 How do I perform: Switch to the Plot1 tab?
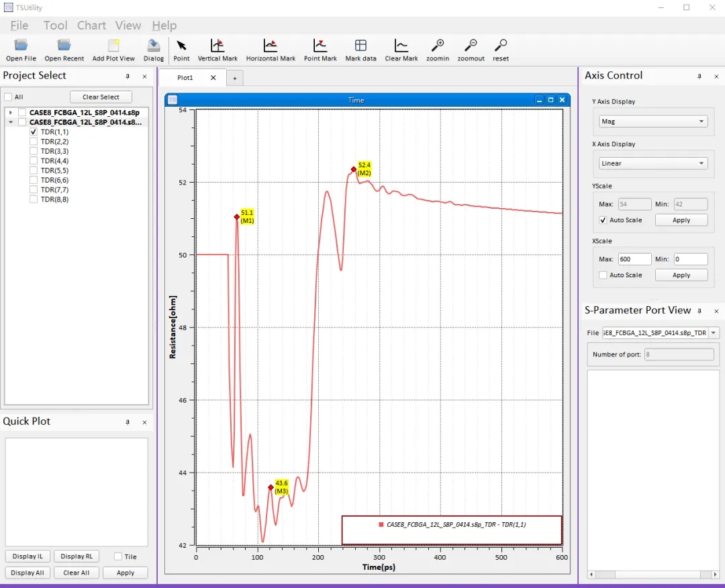(185, 78)
